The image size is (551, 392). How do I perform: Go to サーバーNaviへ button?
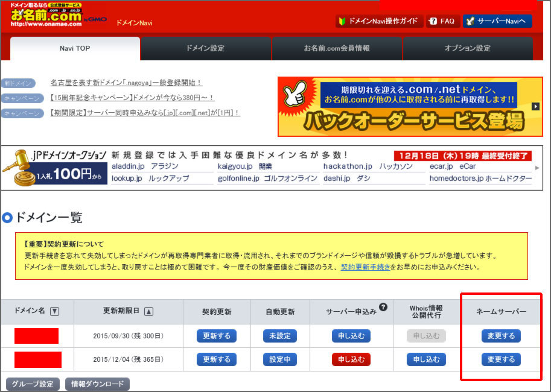coord(497,21)
